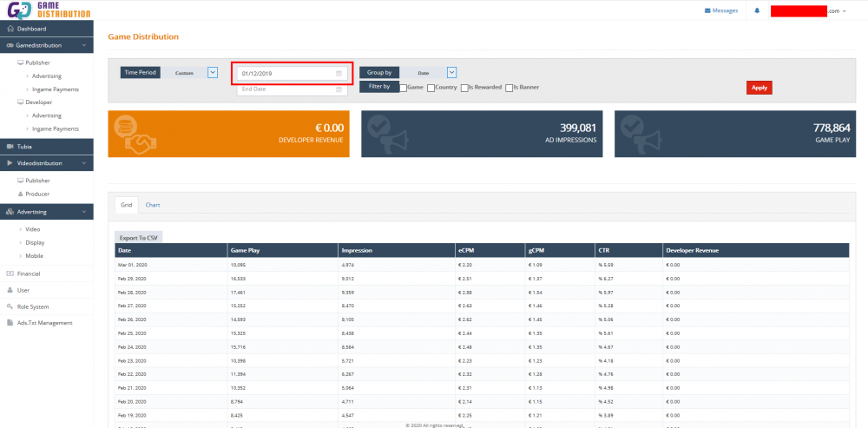
Task: Click the notification bell icon
Action: coord(757,10)
